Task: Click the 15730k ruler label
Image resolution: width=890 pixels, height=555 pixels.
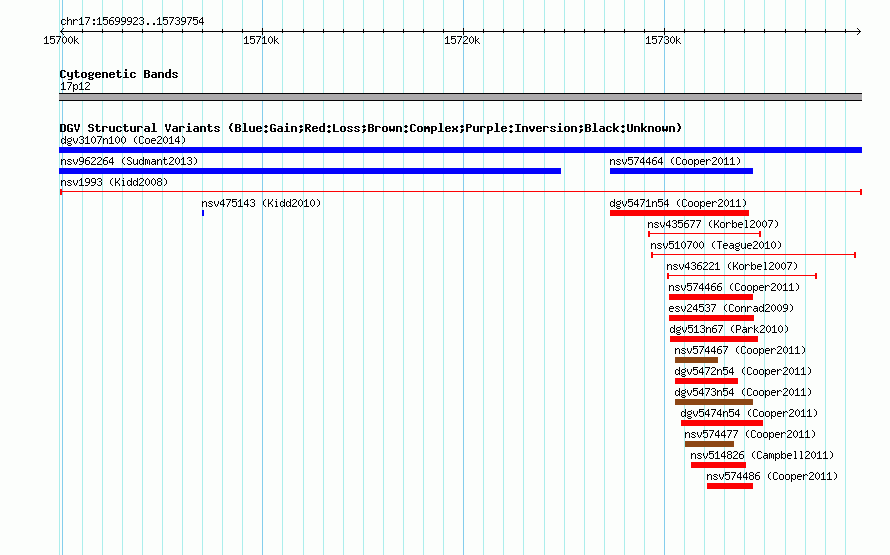Action: 663,40
